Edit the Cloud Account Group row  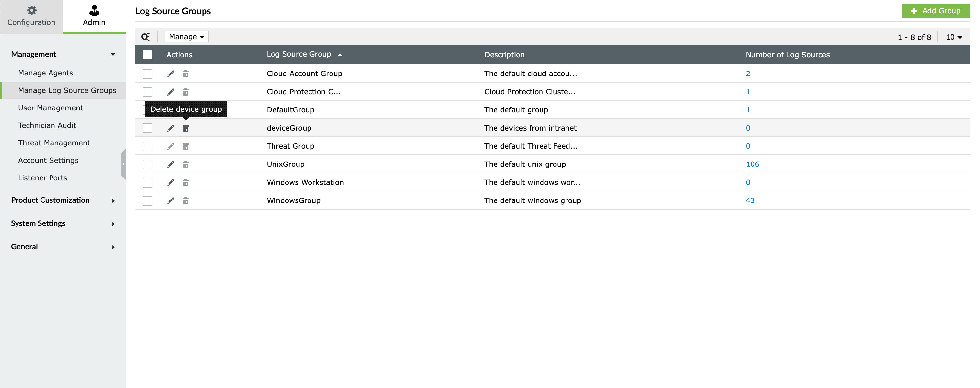pyautogui.click(x=170, y=74)
